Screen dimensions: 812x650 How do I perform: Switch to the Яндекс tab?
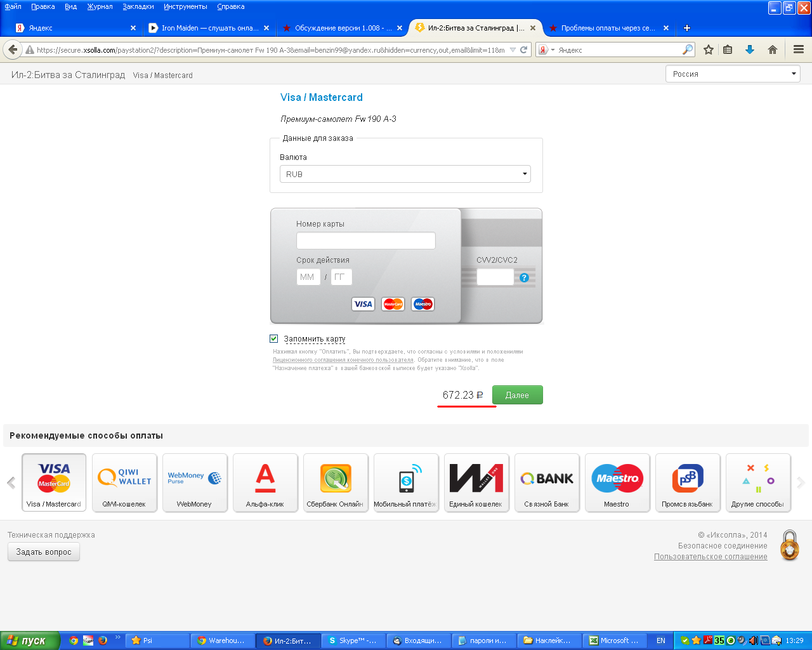75,28
